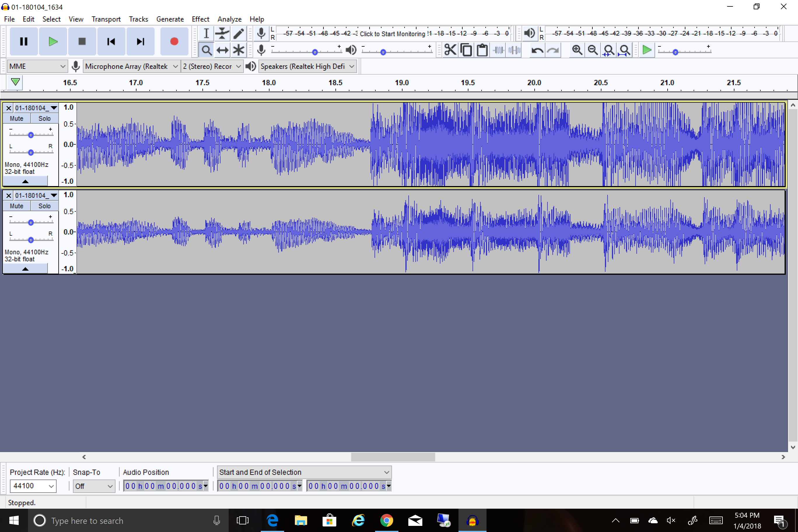Open first track 01-180104_ name dropdown menu
The height and width of the screenshot is (532, 798).
(x=36, y=108)
